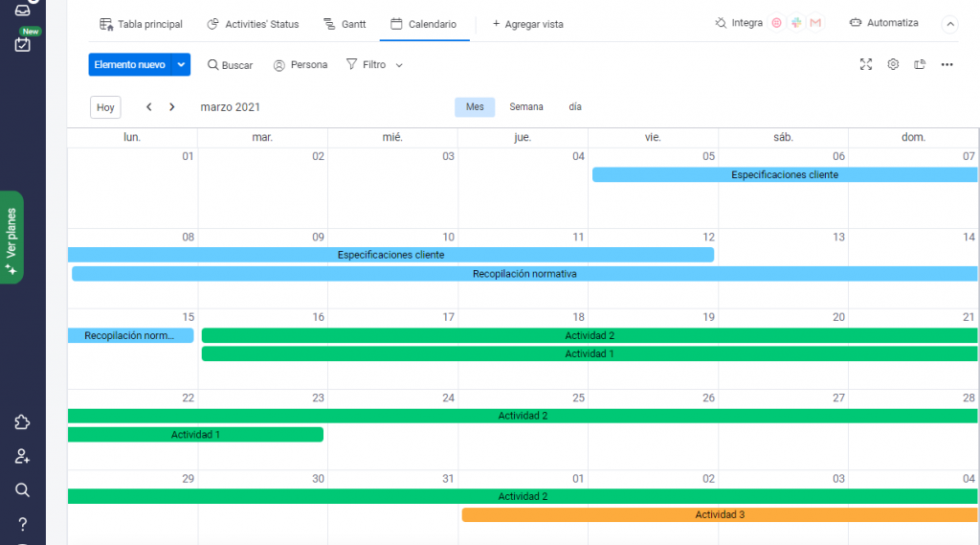This screenshot has height=545, width=980.
Task: Collapse the header with the chevron-up button
Action: (x=949, y=24)
